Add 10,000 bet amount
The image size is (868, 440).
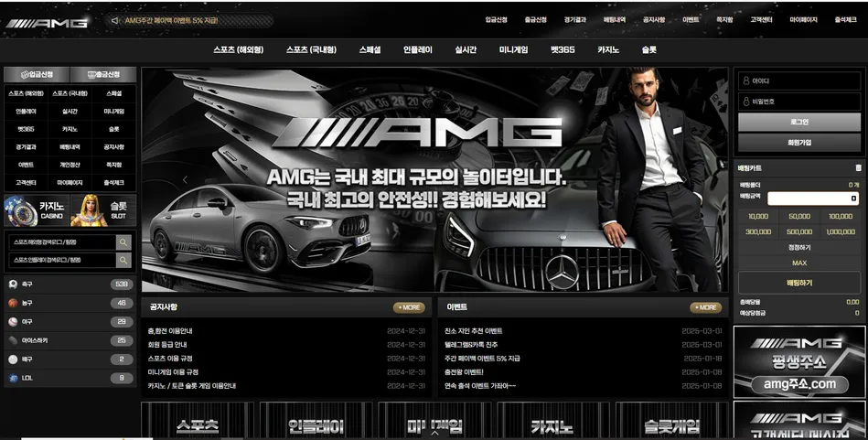pos(758,217)
